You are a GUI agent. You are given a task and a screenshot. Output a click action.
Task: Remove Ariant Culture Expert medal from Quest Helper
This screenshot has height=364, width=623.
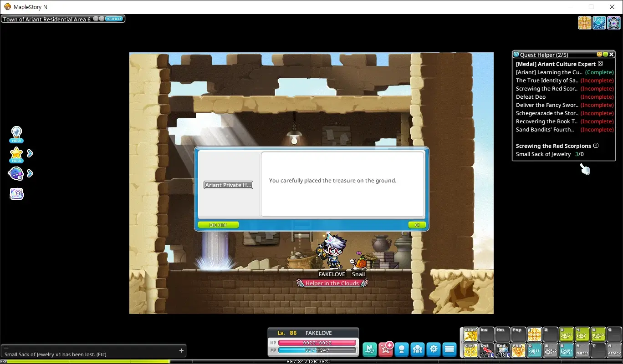tap(600, 64)
